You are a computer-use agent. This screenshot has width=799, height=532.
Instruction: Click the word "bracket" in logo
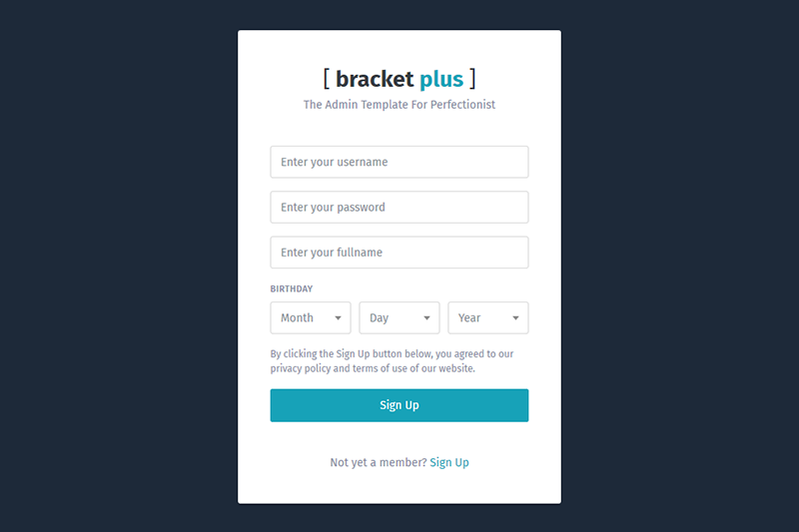tap(375, 79)
